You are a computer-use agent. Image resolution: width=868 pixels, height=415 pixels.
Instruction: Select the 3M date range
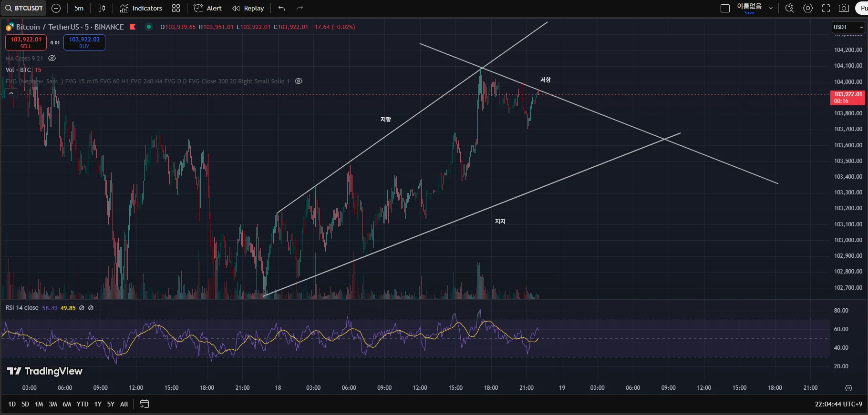(x=53, y=404)
